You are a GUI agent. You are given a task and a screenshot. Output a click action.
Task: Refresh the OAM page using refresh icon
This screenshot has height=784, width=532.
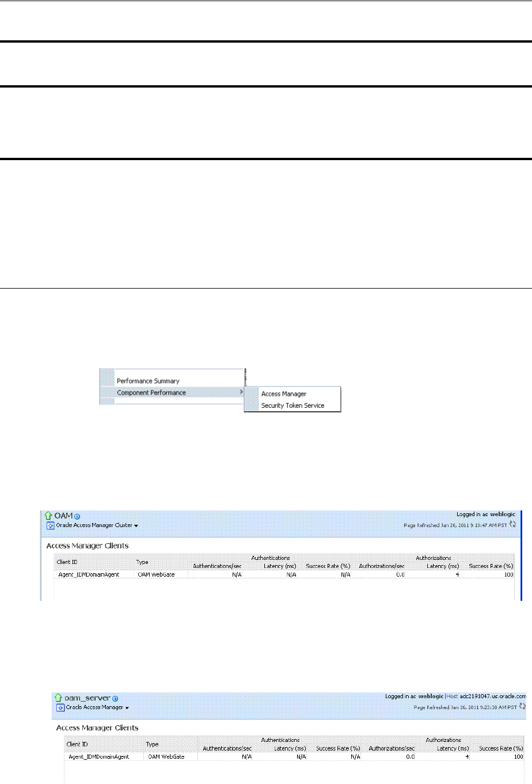[x=512, y=525]
